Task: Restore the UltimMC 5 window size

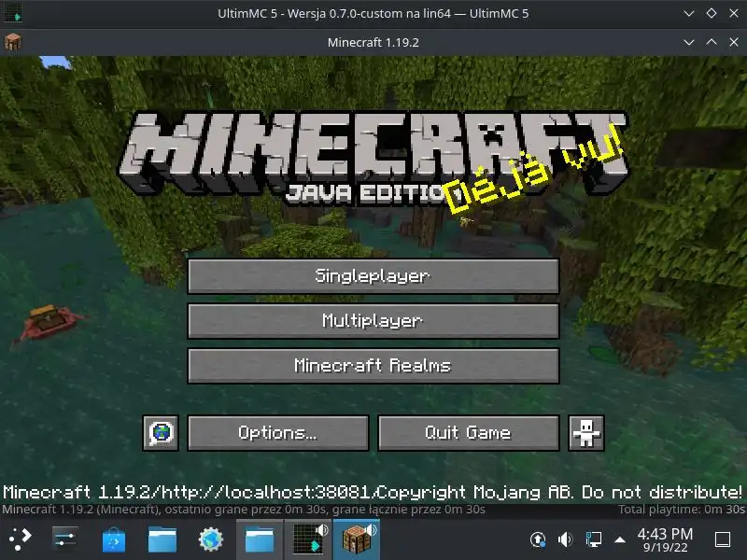Action: coord(712,13)
